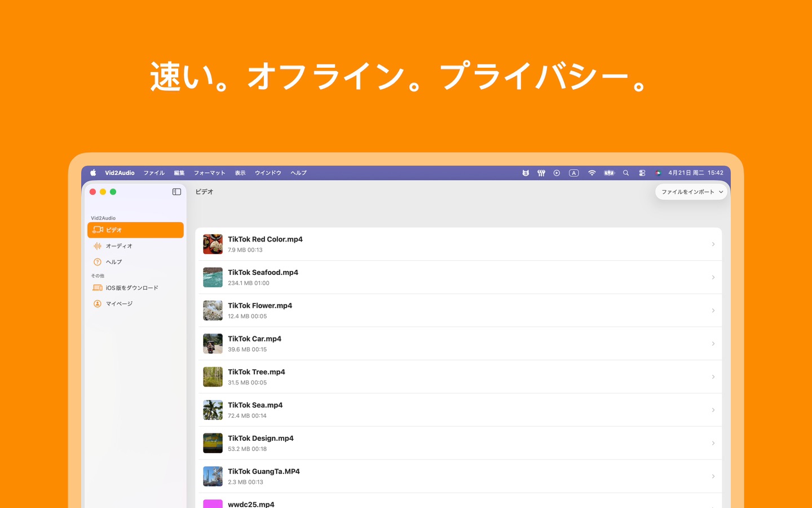Click TikTok Car.mp4 thumbnail
This screenshot has width=812, height=508.
tap(213, 344)
